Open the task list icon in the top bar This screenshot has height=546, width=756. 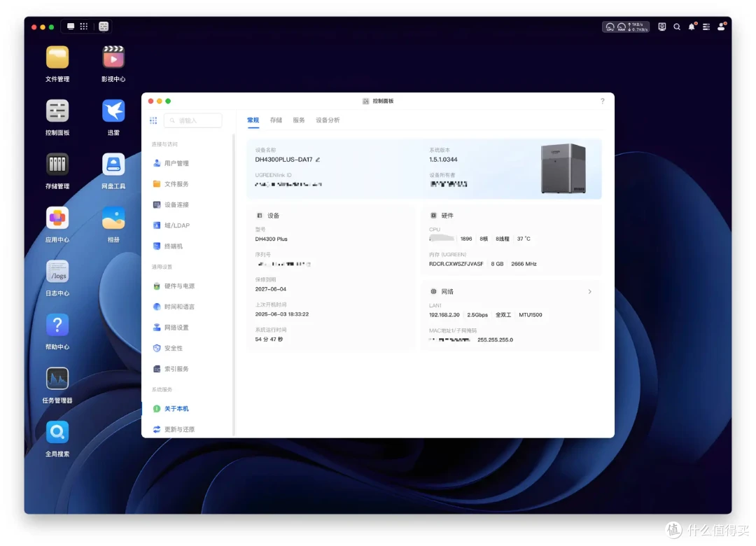(x=706, y=27)
